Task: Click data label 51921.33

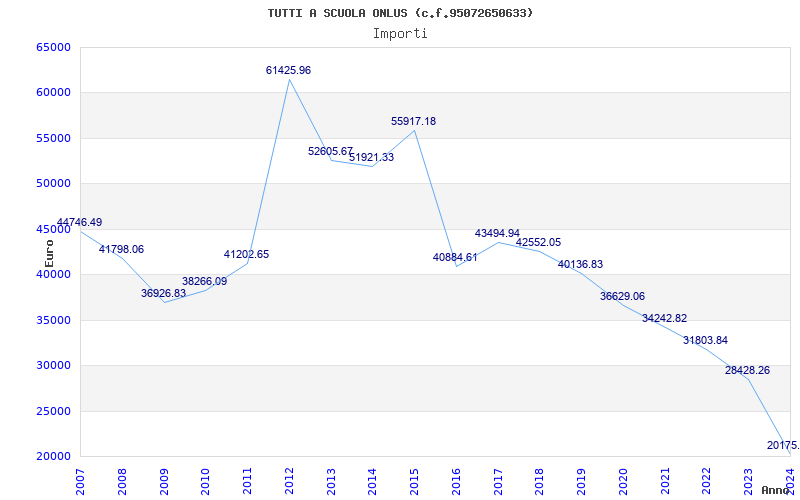Action: (x=371, y=157)
